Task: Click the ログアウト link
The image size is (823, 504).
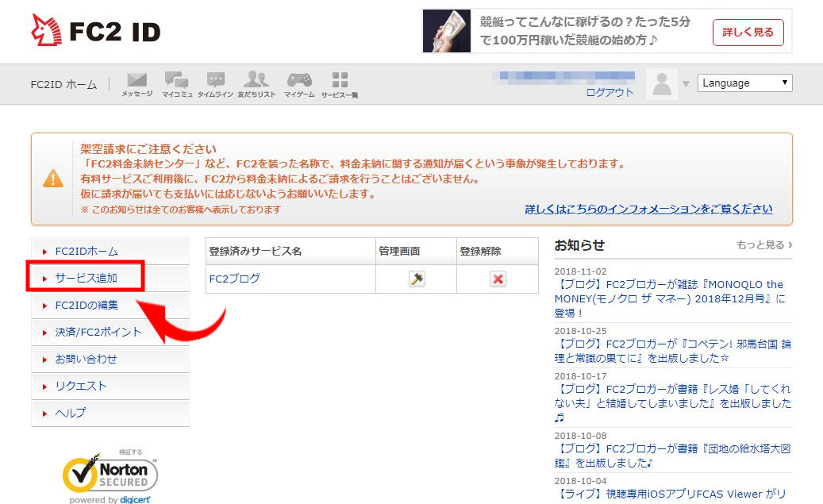Action: click(610, 92)
